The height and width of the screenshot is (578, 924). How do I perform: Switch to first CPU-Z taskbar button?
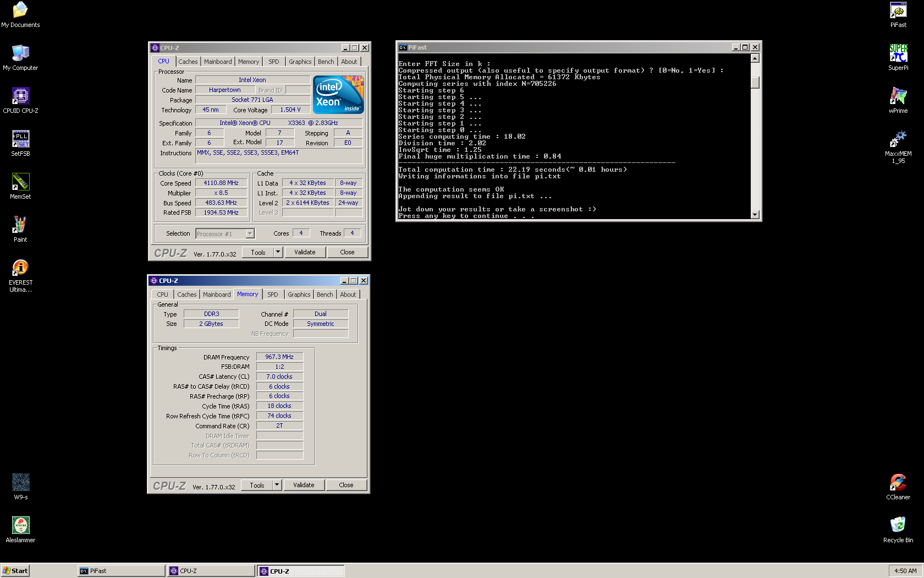pyautogui.click(x=211, y=571)
